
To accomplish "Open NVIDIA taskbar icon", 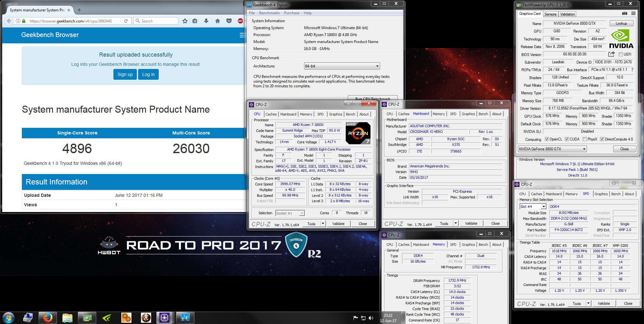I will pos(107,317).
